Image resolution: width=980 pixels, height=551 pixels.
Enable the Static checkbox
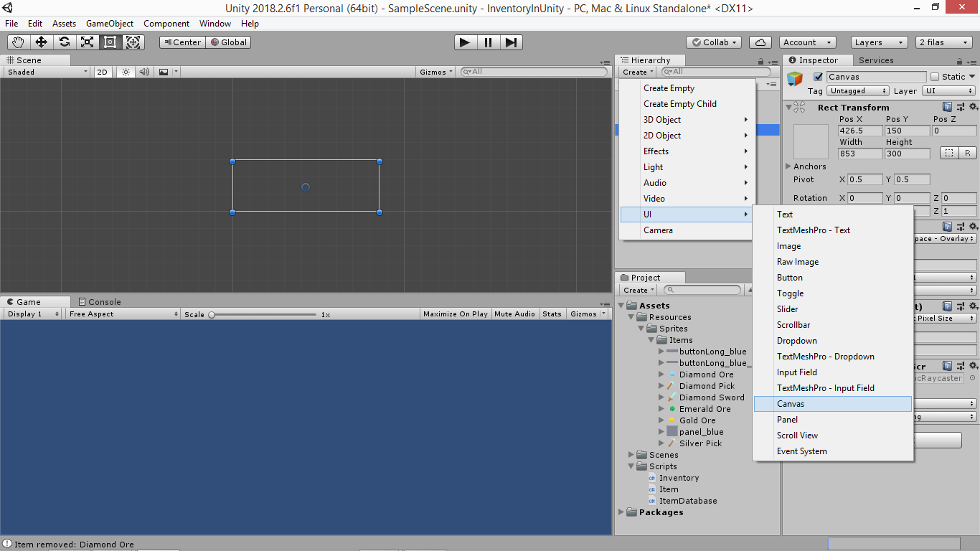[x=935, y=77]
